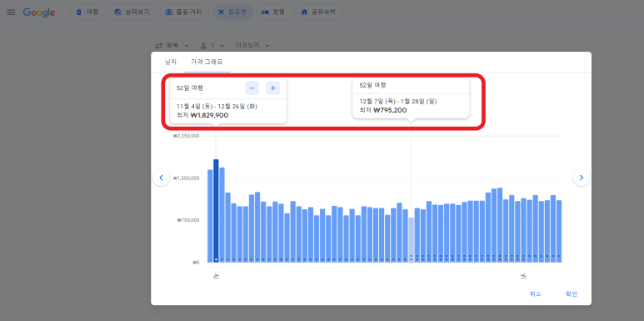Click the ₩2,250,000 axis label
This screenshot has width=644, height=321.
coord(186,136)
